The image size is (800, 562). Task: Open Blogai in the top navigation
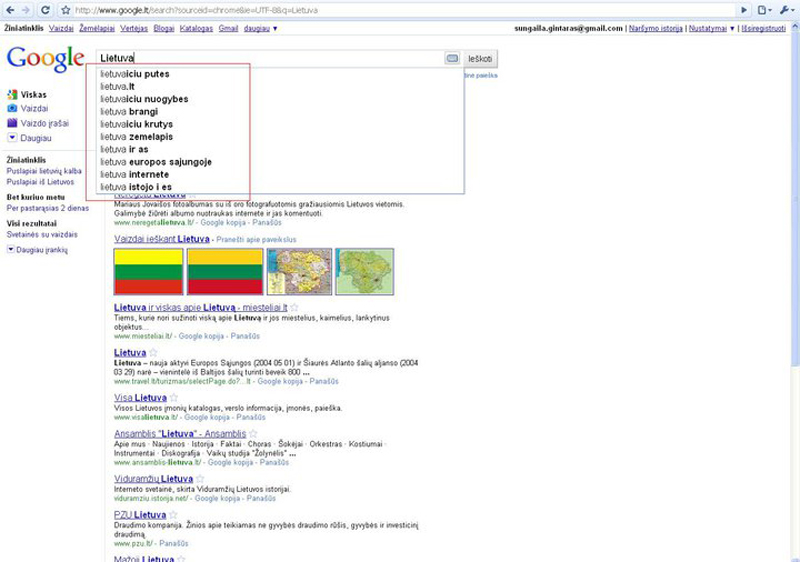pos(164,29)
